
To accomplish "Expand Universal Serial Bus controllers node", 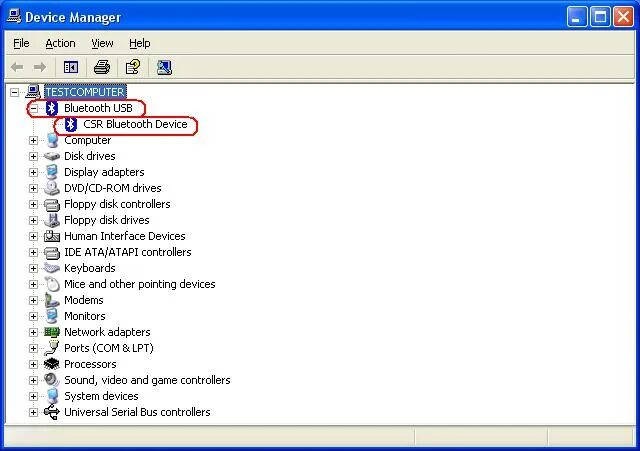I will point(33,412).
